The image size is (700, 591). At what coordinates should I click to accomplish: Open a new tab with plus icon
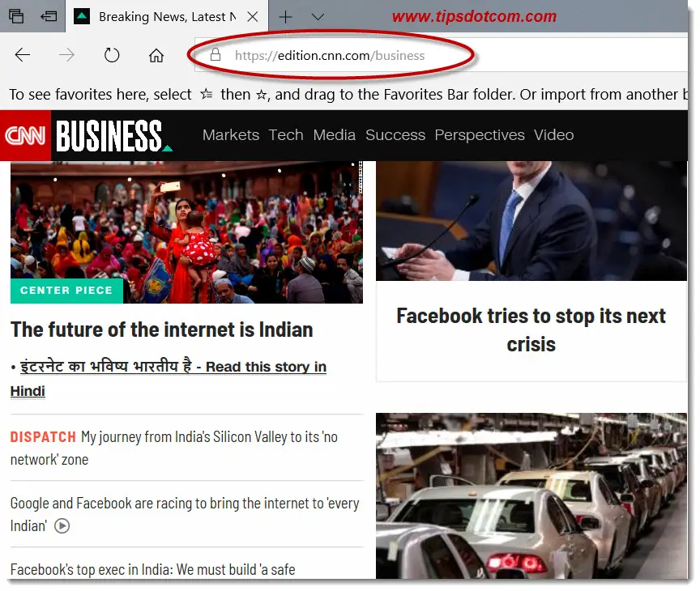coord(285,17)
